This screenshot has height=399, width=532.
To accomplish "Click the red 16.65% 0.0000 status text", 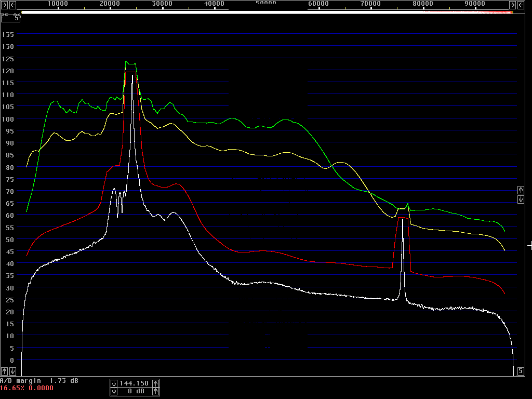I will [x=27, y=388].
